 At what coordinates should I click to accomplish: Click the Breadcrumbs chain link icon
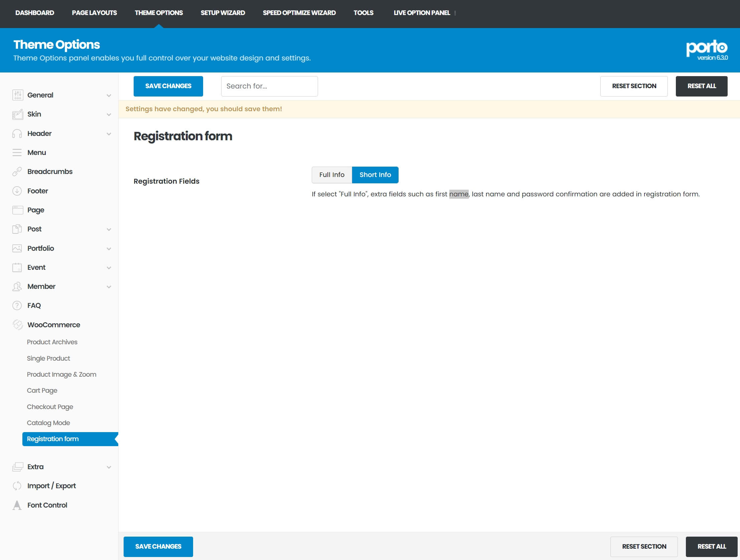click(17, 172)
